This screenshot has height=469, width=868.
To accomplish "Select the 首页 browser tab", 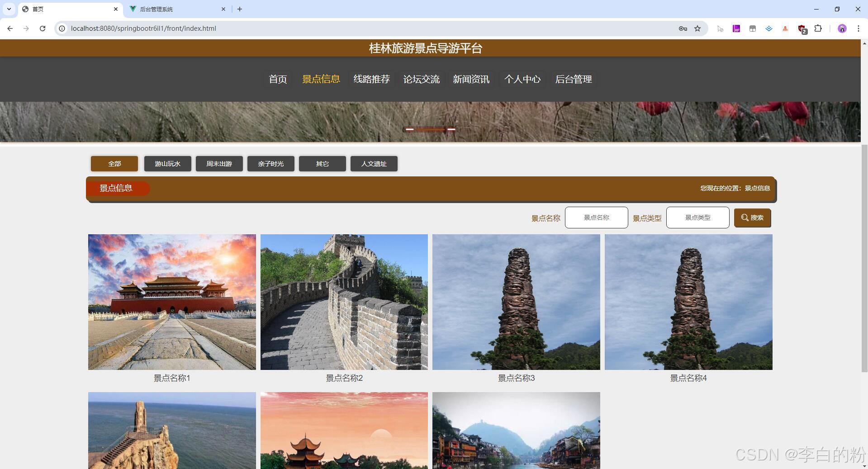I will (70, 9).
